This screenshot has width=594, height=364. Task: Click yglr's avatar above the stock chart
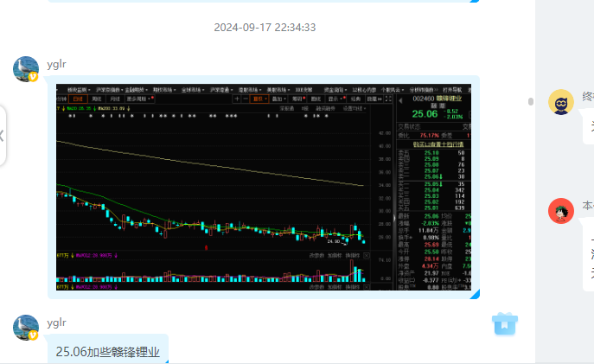tap(26, 69)
